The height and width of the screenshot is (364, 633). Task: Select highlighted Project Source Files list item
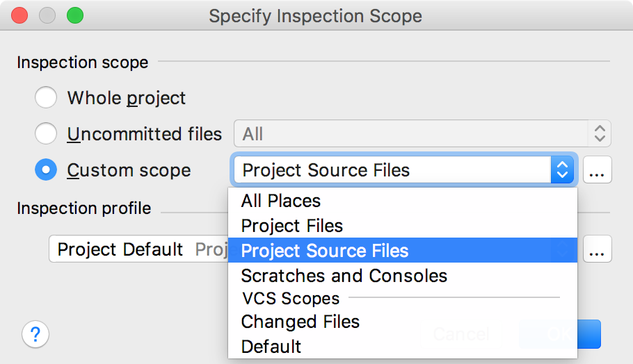(403, 250)
